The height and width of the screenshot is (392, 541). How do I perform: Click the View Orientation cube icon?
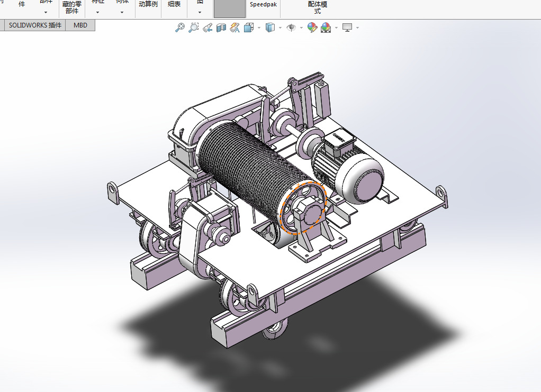(x=249, y=28)
